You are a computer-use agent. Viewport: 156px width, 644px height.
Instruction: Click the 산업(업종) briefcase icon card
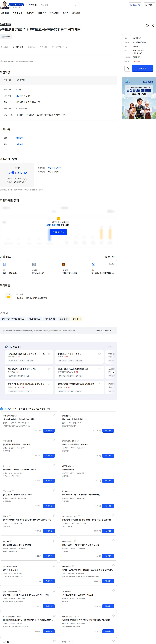coord(73,268)
